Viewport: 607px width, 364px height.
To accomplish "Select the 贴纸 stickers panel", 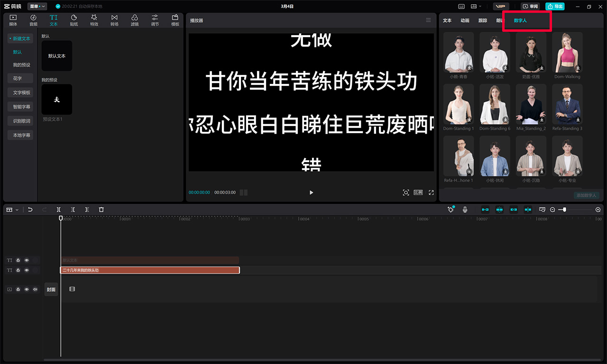I will pos(74,20).
